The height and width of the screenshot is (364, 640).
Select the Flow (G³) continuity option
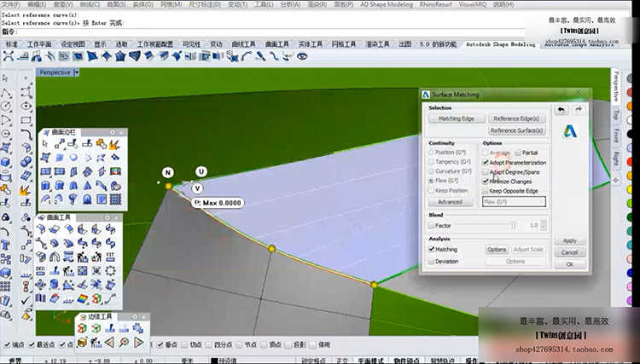coord(432,182)
